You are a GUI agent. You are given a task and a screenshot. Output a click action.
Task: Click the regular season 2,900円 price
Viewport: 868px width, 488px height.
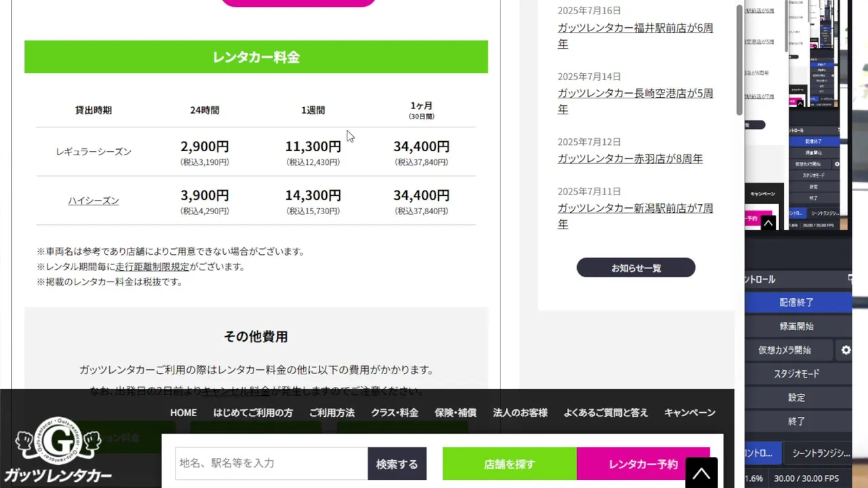(205, 146)
